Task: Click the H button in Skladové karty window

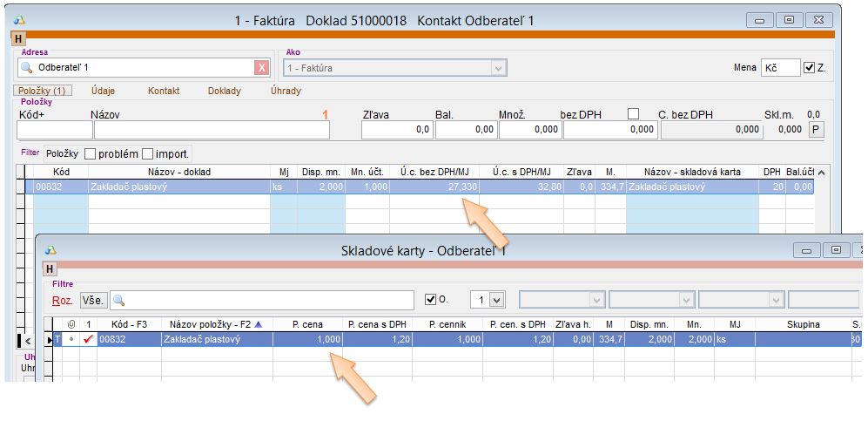Action: [50, 268]
